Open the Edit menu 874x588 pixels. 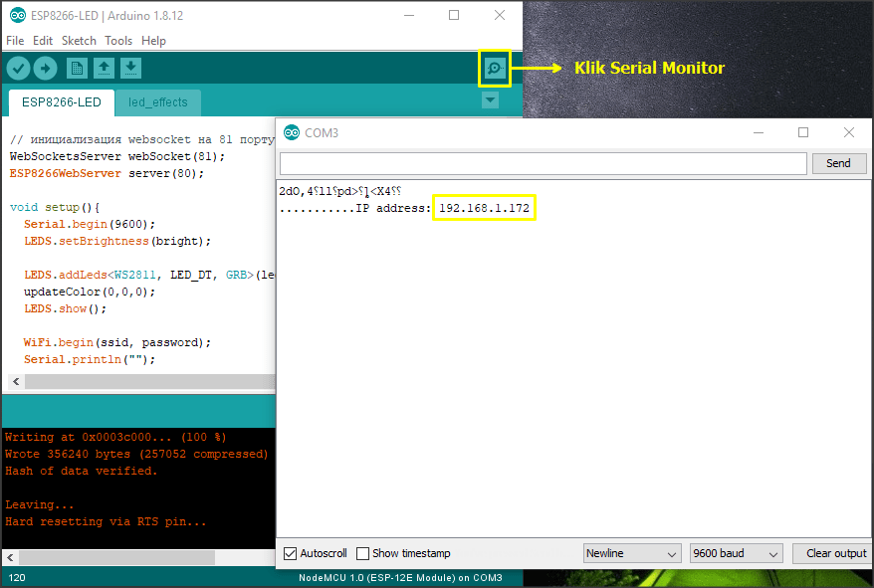(43, 41)
